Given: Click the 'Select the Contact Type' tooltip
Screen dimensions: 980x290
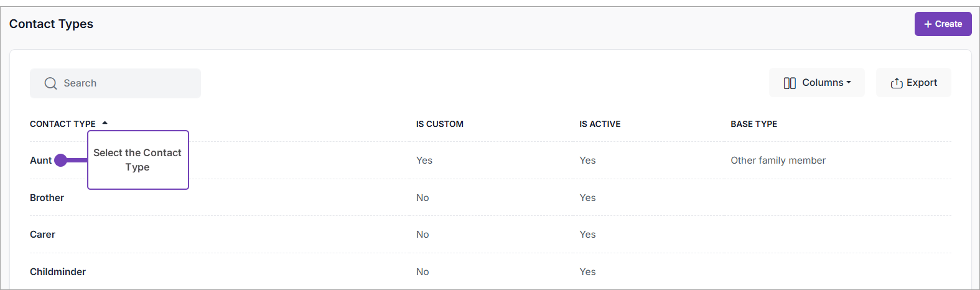Looking at the screenshot, I should (138, 160).
